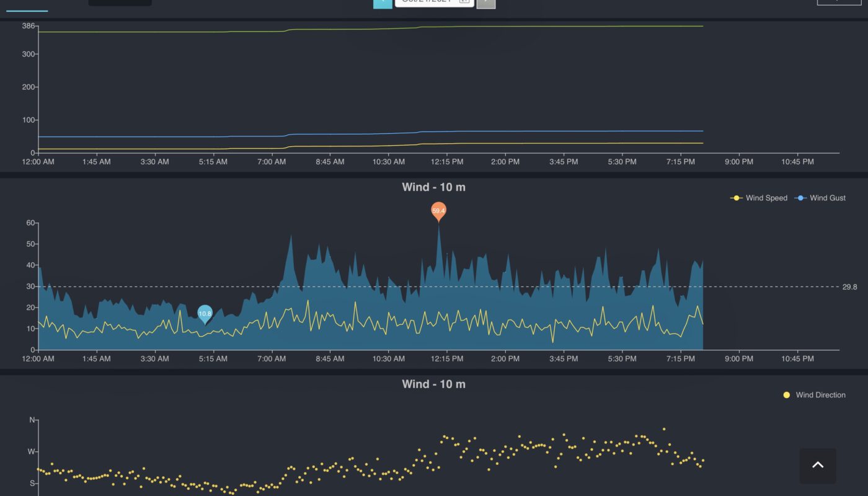Click the W label on direction axis

pyautogui.click(x=32, y=452)
